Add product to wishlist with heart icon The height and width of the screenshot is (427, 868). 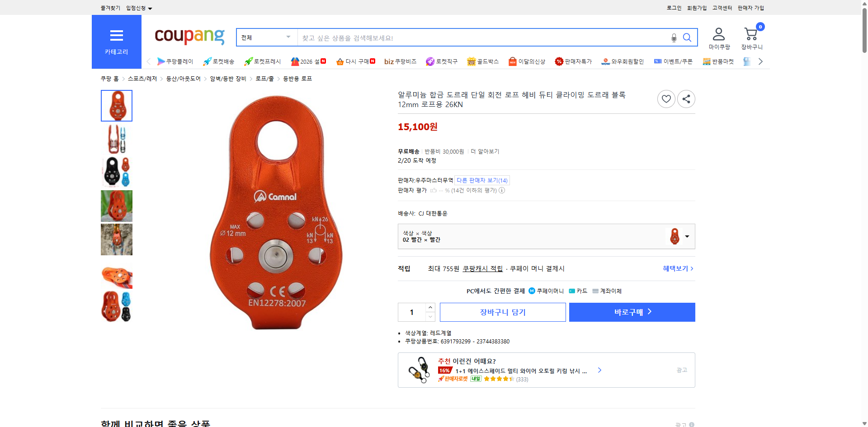coord(666,99)
